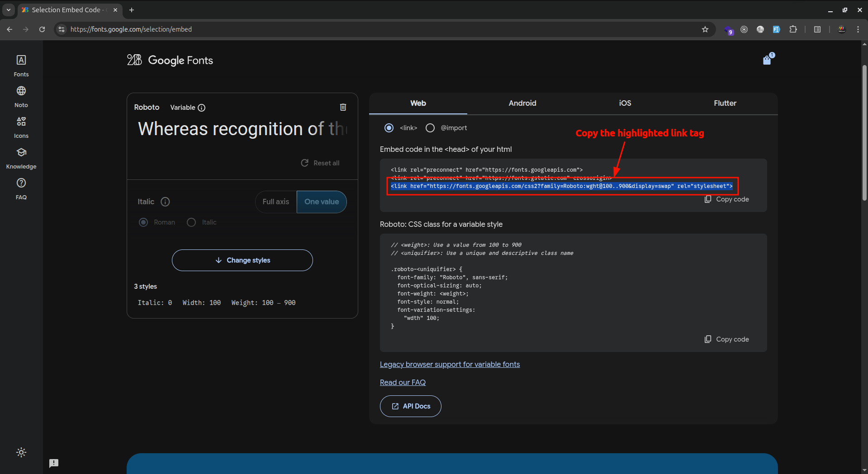The width and height of the screenshot is (868, 474).
Task: Show the Italic axis info tooltip
Action: click(165, 202)
